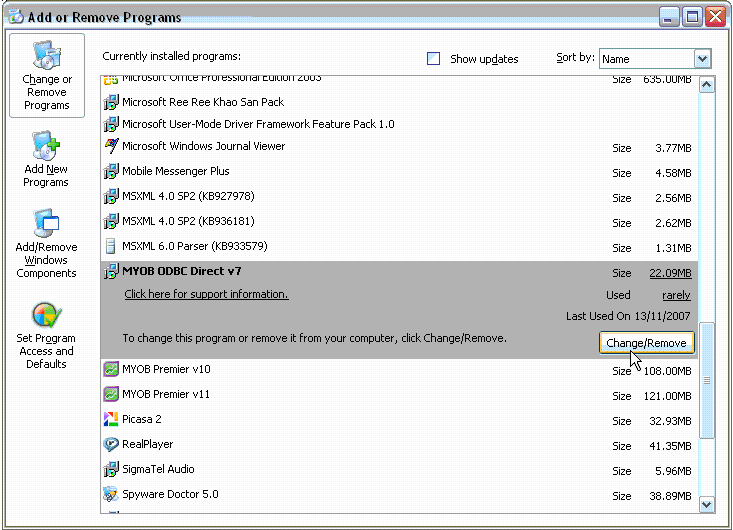Click the MYOB Premier v10 icon
Screen dimensions: 733x530
click(112, 370)
